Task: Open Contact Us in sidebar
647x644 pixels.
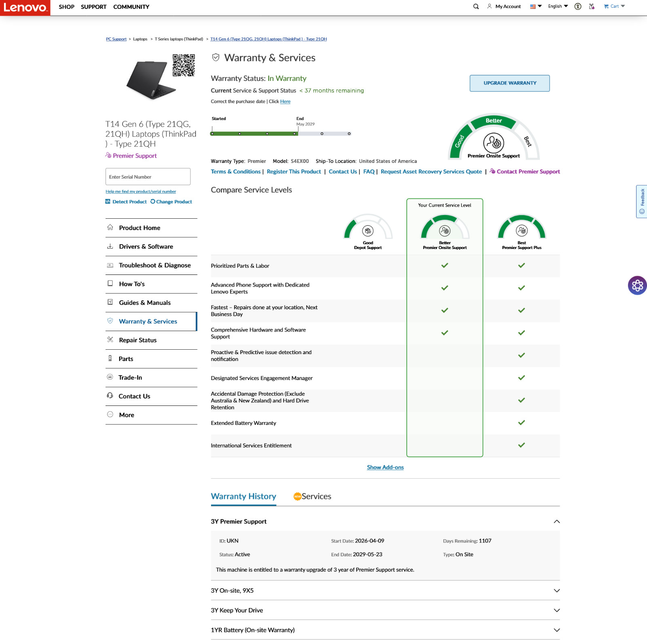Action: [151, 397]
